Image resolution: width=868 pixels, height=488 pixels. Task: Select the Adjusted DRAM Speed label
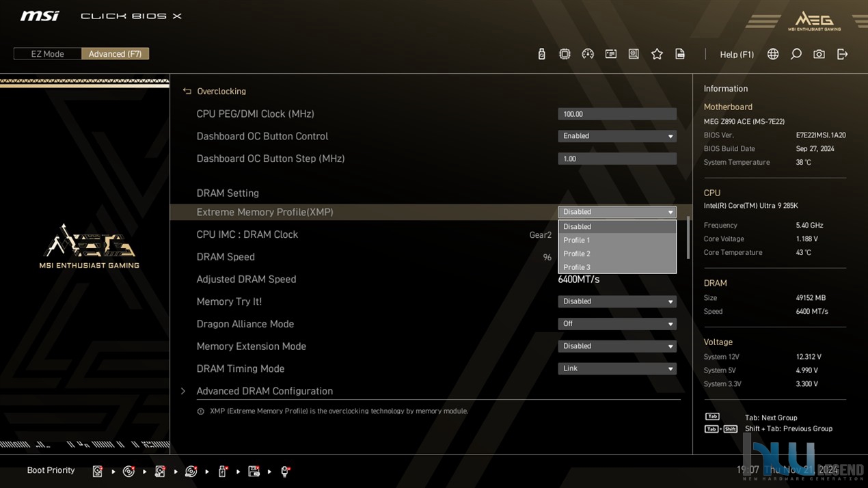coord(246,280)
